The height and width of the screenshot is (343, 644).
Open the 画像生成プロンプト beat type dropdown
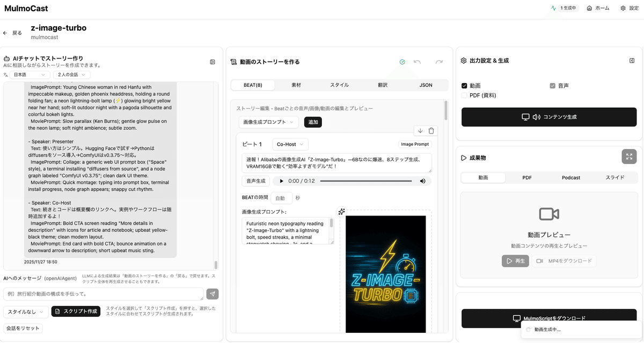pos(268,122)
